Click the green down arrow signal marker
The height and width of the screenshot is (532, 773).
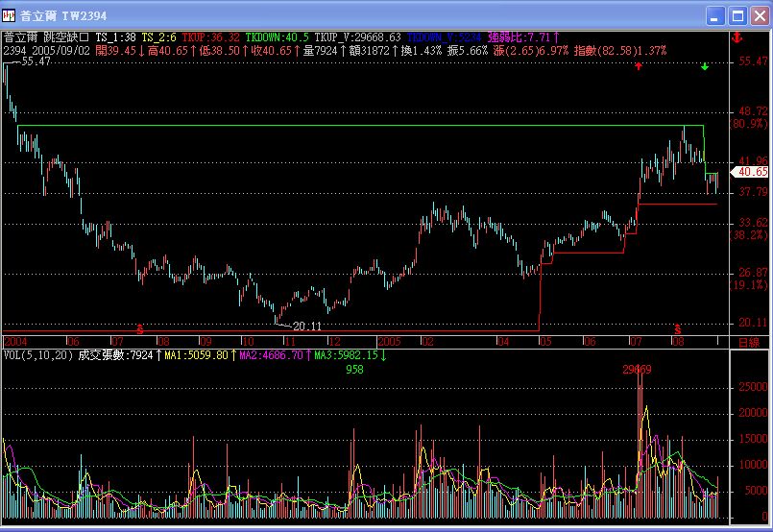(x=705, y=66)
